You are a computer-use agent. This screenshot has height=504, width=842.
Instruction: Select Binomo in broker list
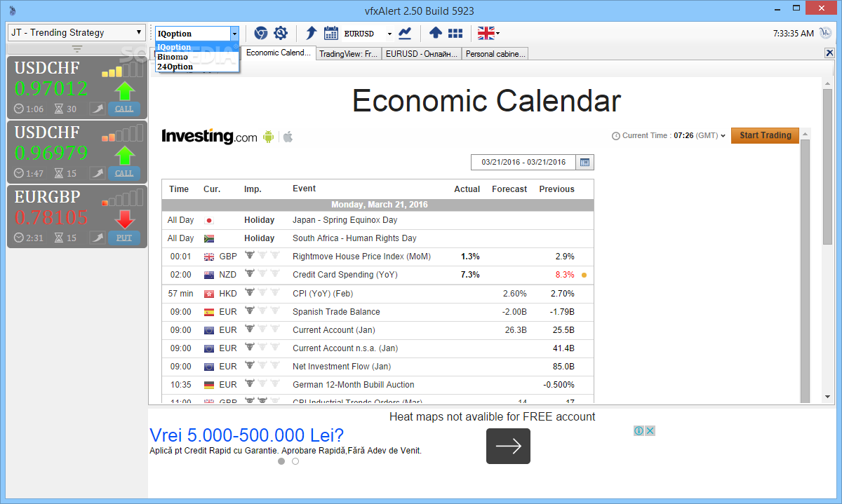pyautogui.click(x=197, y=57)
